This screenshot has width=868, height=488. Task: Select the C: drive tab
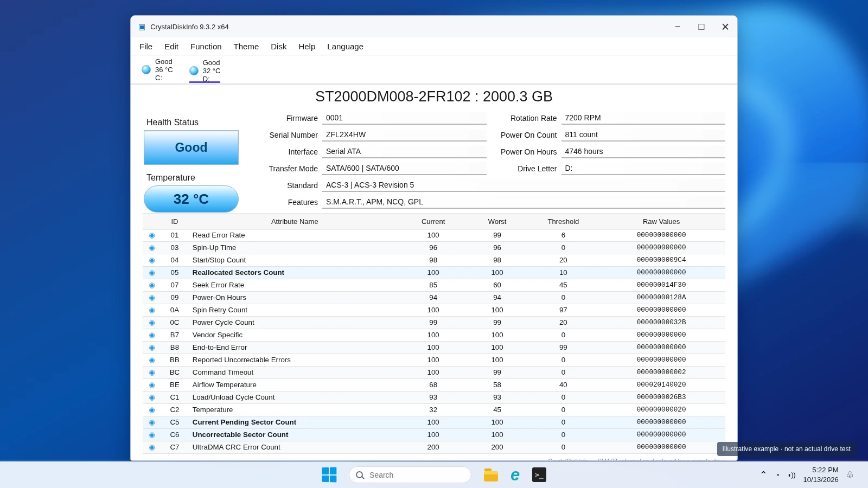coord(158,70)
